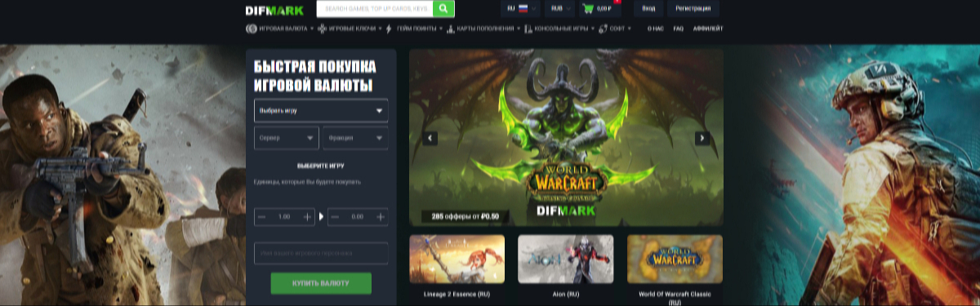Screen dimensions: 980x306
Task: Click the green Купить валюту button
Action: 321,283
